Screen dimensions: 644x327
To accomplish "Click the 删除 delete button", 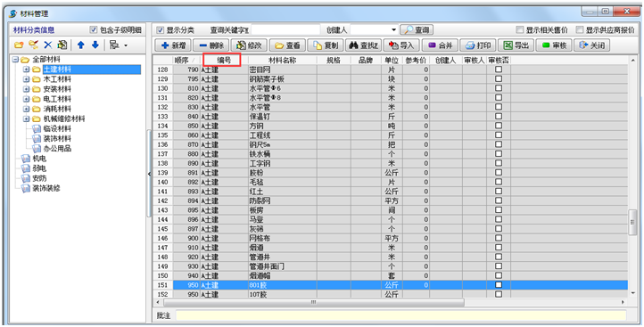I will (211, 45).
